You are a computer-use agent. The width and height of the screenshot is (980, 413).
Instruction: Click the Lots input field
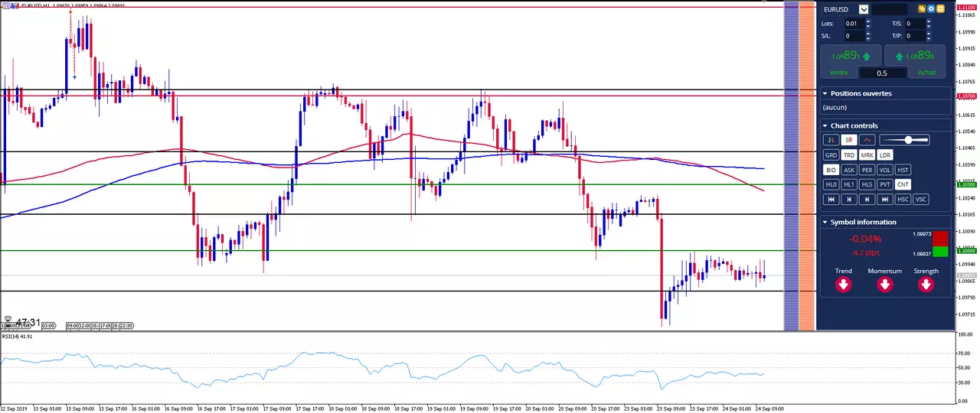(854, 24)
